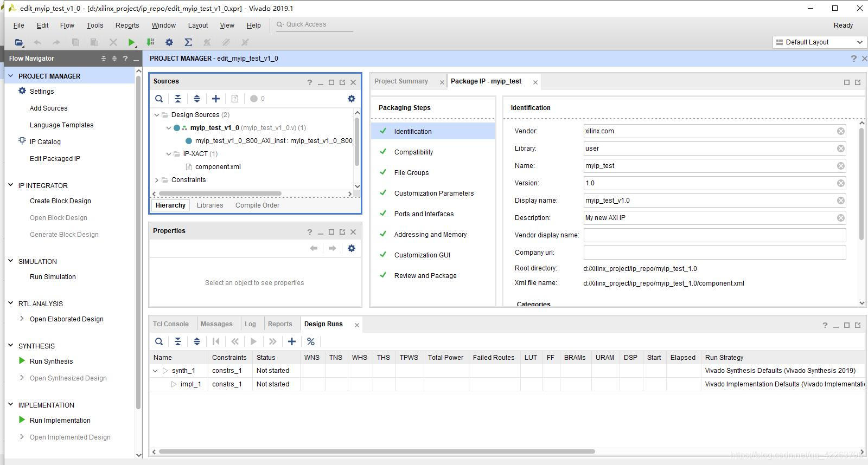This screenshot has height=465, width=868.
Task: Expand all in the Sources panel
Action: pyautogui.click(x=197, y=99)
